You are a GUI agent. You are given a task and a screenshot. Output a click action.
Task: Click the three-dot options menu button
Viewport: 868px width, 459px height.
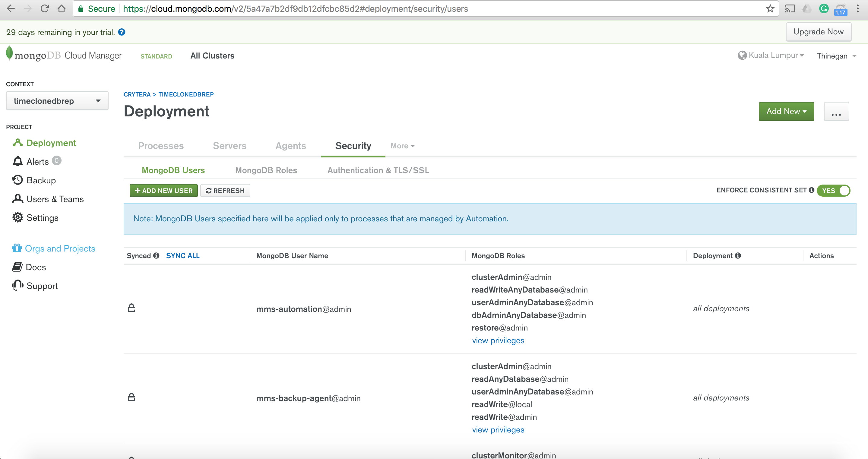point(836,111)
